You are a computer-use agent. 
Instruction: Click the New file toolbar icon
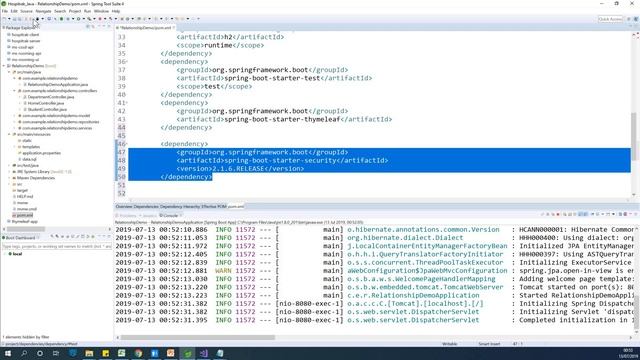(x=4, y=19)
